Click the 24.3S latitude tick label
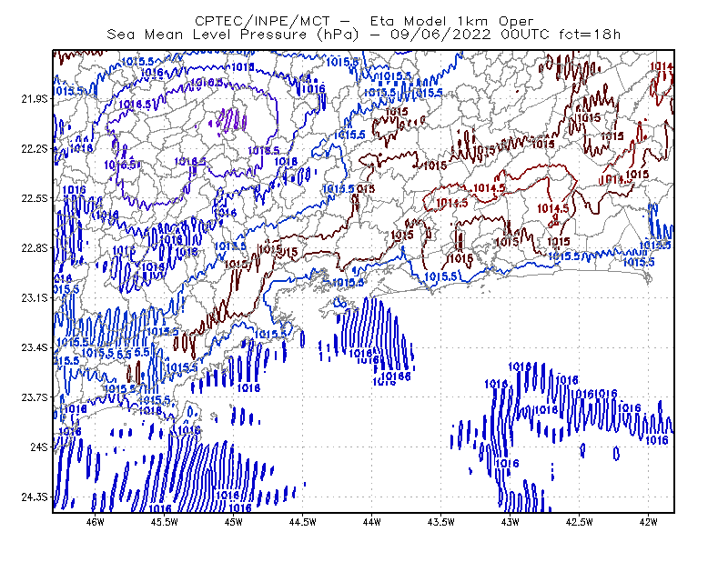The width and height of the screenshot is (728, 562). pyautogui.click(x=34, y=497)
